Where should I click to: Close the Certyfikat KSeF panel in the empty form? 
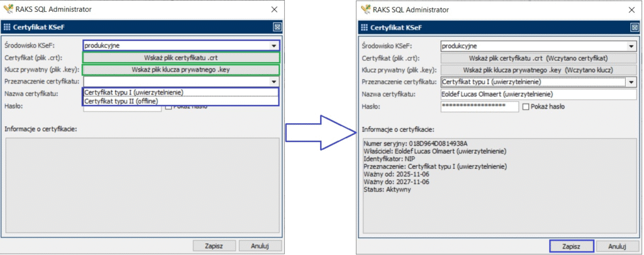(276, 28)
